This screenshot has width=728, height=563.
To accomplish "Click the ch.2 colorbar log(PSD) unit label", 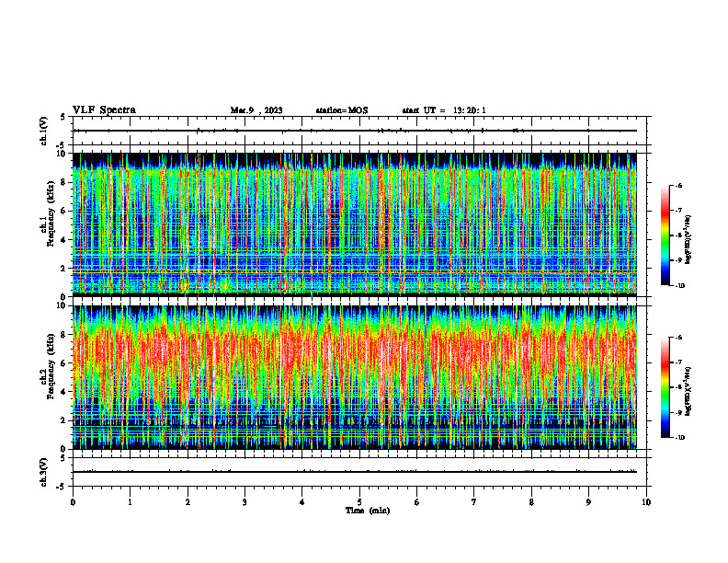I will pyautogui.click(x=688, y=391).
